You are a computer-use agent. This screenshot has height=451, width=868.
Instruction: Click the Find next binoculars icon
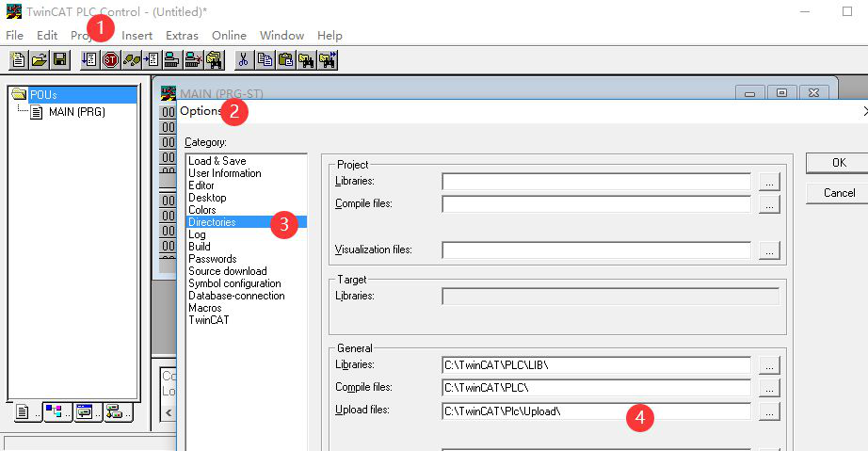[x=328, y=59]
